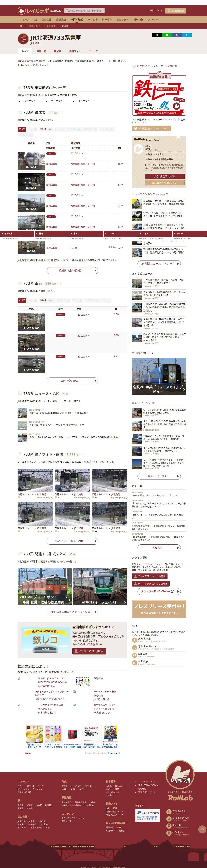This screenshot has height=868, width=207.
Task: Expand 最新 トピックス double-chevron
Action: coord(153,403)
